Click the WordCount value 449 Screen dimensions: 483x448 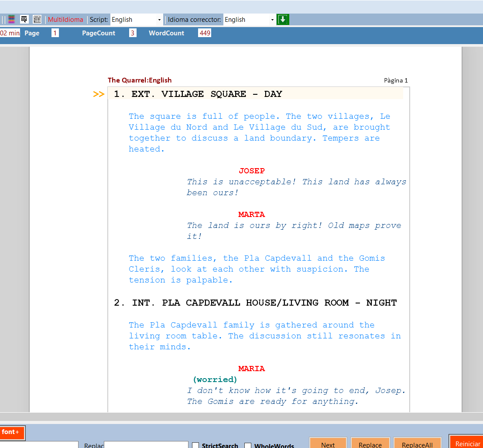[x=204, y=33]
